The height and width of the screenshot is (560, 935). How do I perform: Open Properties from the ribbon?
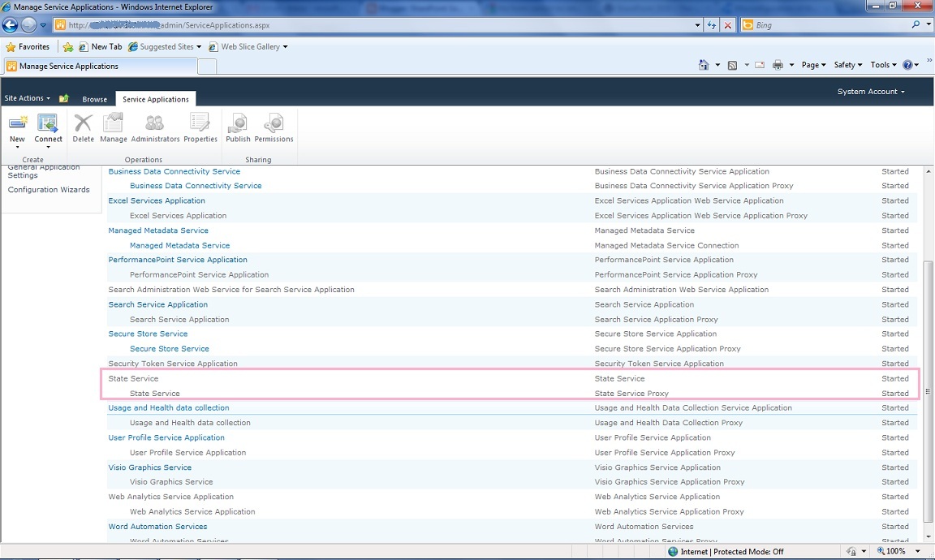[x=200, y=128]
